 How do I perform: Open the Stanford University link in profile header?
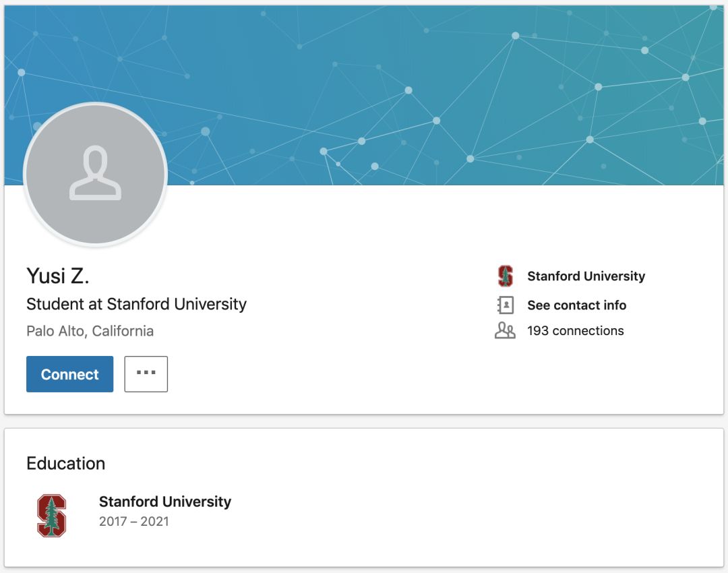click(586, 276)
